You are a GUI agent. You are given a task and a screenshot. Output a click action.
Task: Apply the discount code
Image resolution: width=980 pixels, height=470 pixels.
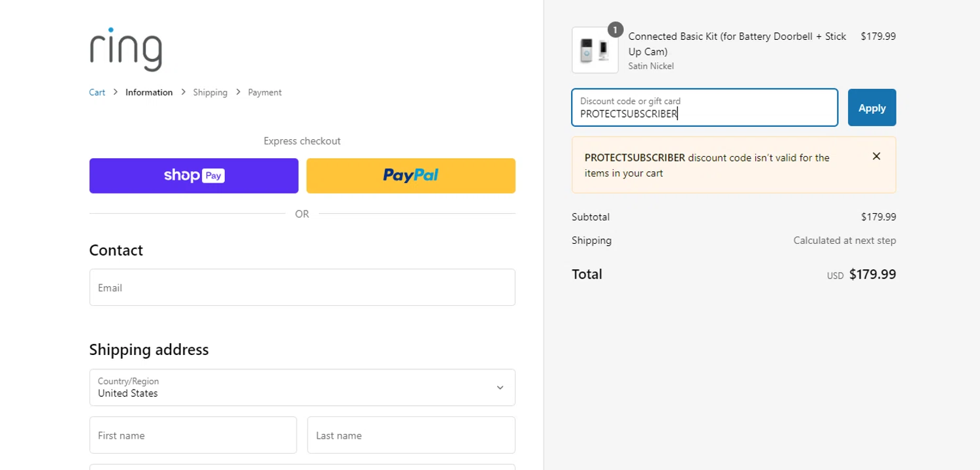(x=872, y=108)
